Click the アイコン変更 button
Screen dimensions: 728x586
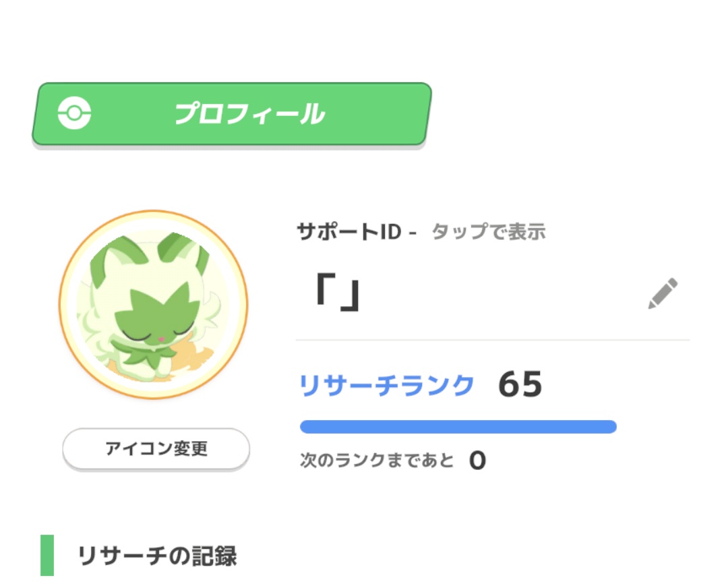pyautogui.click(x=156, y=448)
